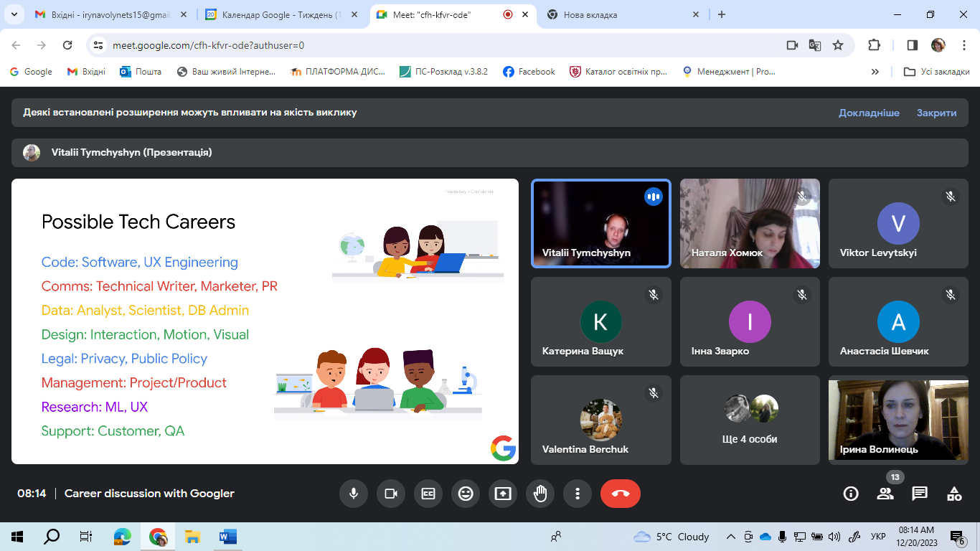Image resolution: width=980 pixels, height=551 pixels.
Task: Open meeting details info icon
Action: coord(851,494)
